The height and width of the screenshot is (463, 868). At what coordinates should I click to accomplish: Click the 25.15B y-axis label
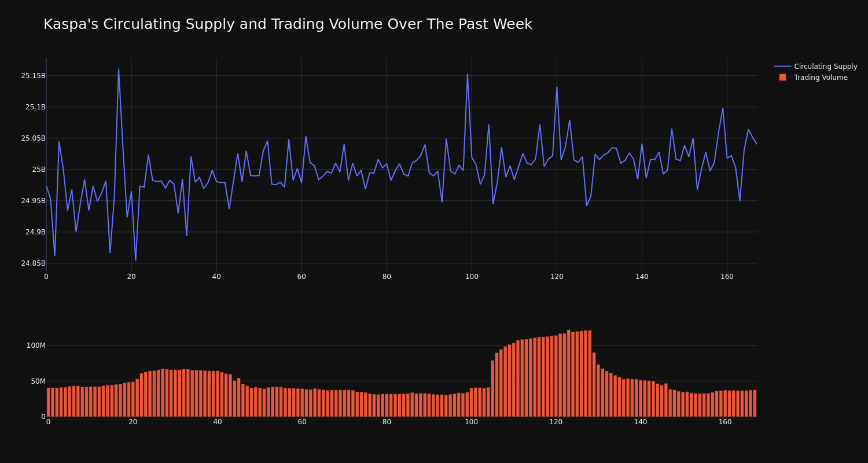coord(33,76)
